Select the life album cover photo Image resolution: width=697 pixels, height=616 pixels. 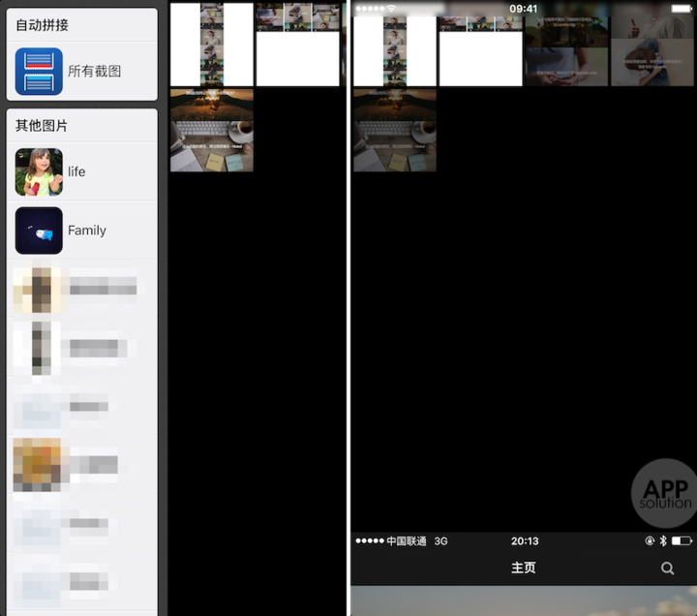[x=39, y=172]
